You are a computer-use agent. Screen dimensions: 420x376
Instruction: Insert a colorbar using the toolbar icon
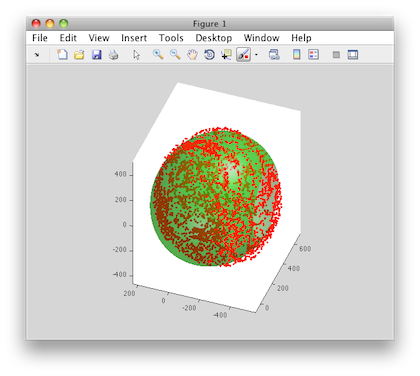pyautogui.click(x=296, y=54)
